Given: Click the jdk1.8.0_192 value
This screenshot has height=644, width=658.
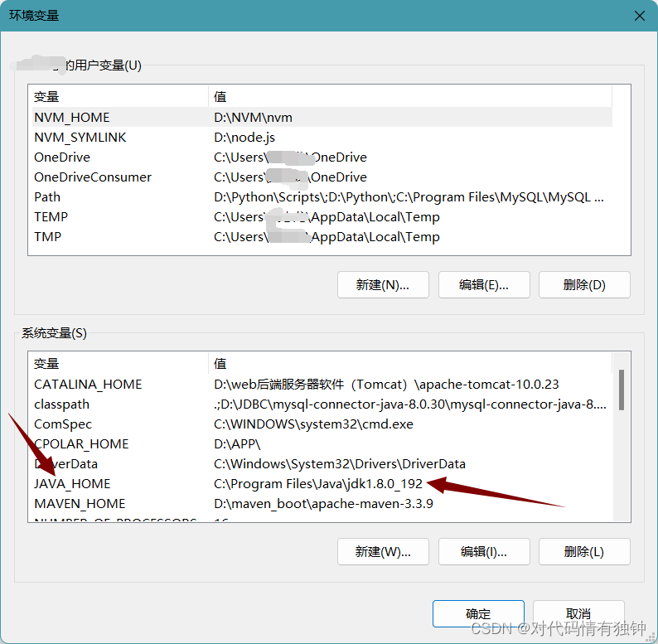Looking at the screenshot, I should point(317,484).
